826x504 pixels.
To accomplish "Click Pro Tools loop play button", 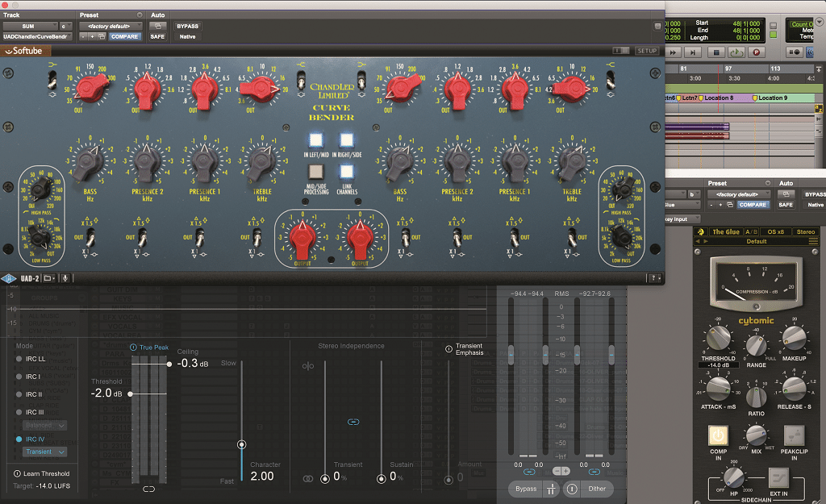I will point(736,52).
